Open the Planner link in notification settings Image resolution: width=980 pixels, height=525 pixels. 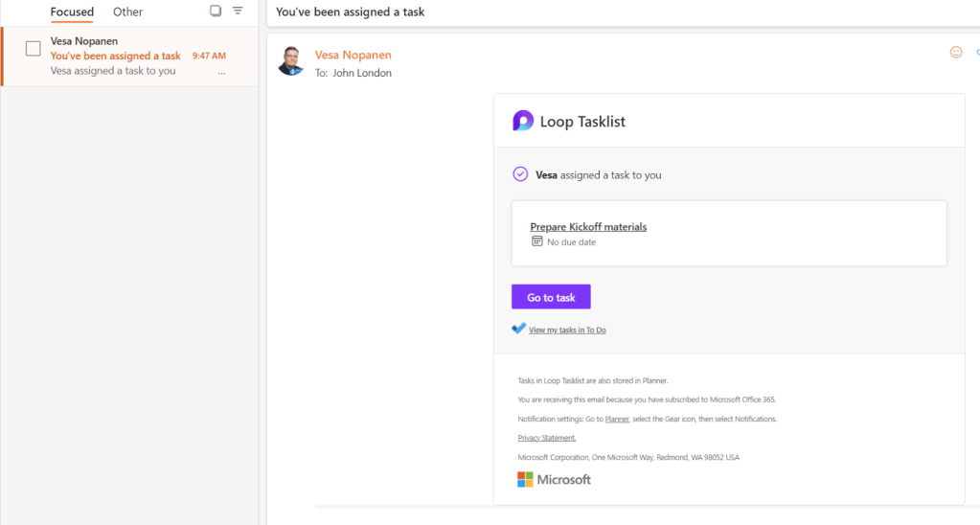tap(617, 420)
